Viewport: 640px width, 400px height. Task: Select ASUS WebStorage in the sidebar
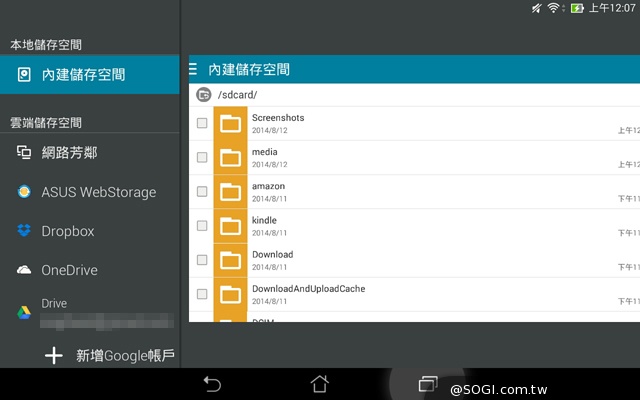tap(90, 192)
